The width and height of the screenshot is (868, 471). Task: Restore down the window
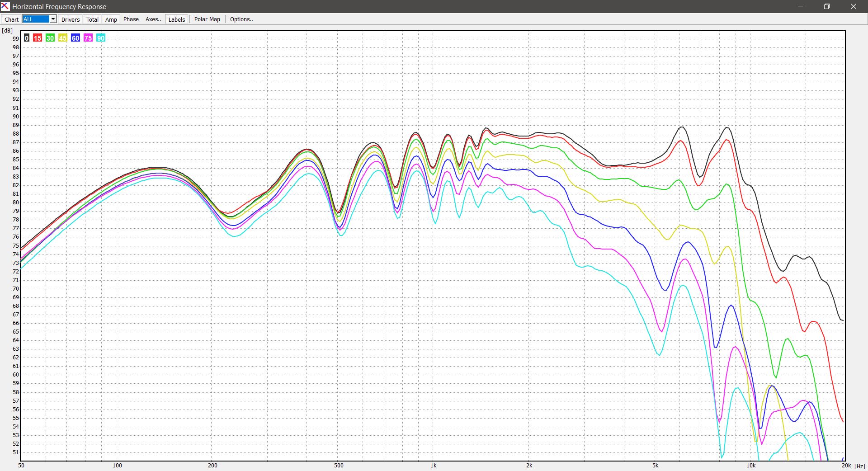click(826, 6)
